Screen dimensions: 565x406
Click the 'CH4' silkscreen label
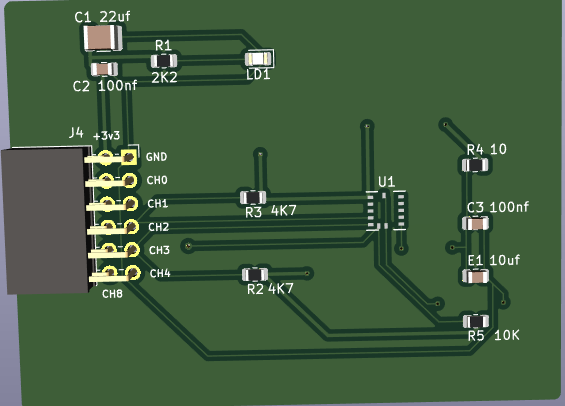160,273
